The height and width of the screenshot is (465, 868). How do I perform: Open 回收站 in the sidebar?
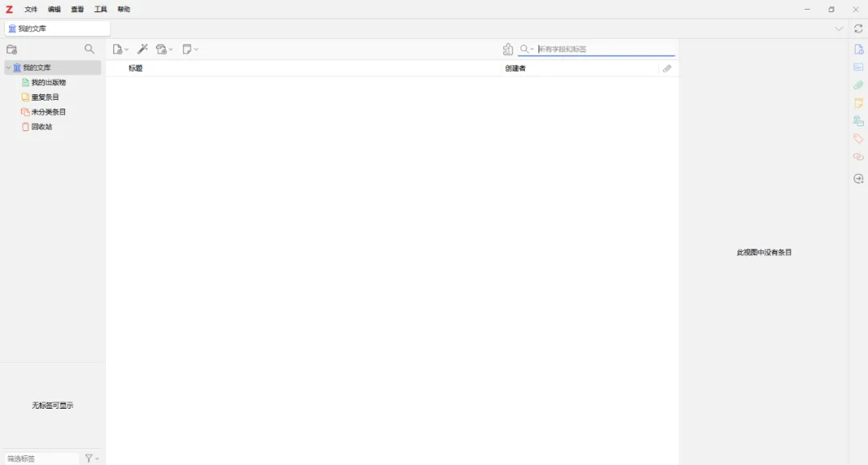tap(42, 127)
